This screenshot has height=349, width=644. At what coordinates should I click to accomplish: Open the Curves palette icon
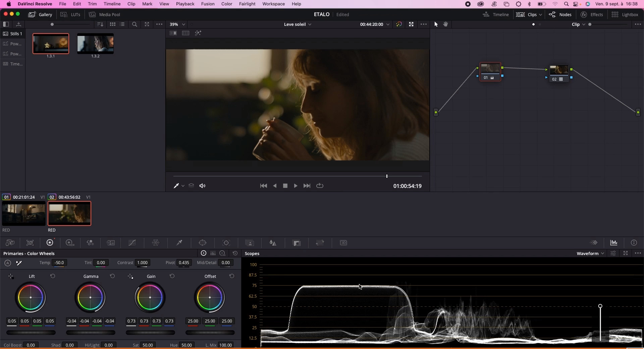[132, 243]
